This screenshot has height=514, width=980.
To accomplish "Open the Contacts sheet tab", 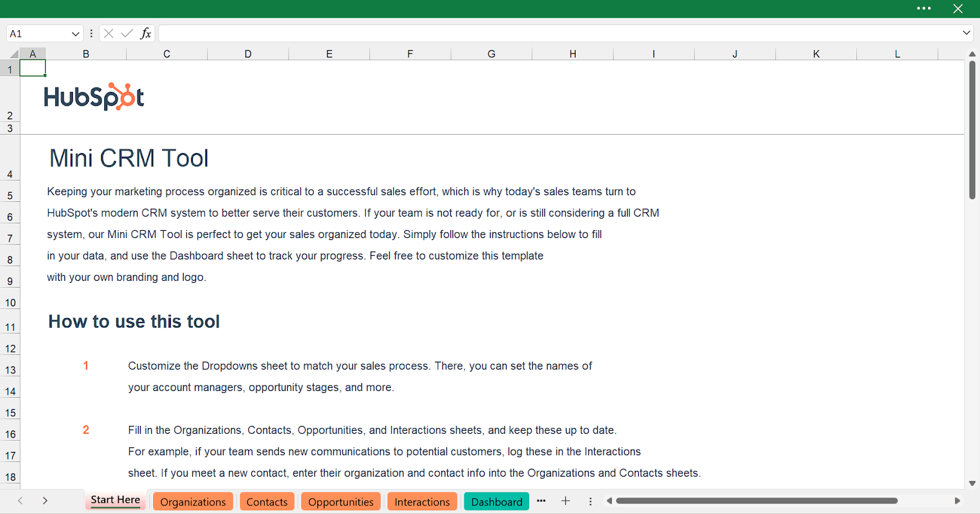I will 267,502.
